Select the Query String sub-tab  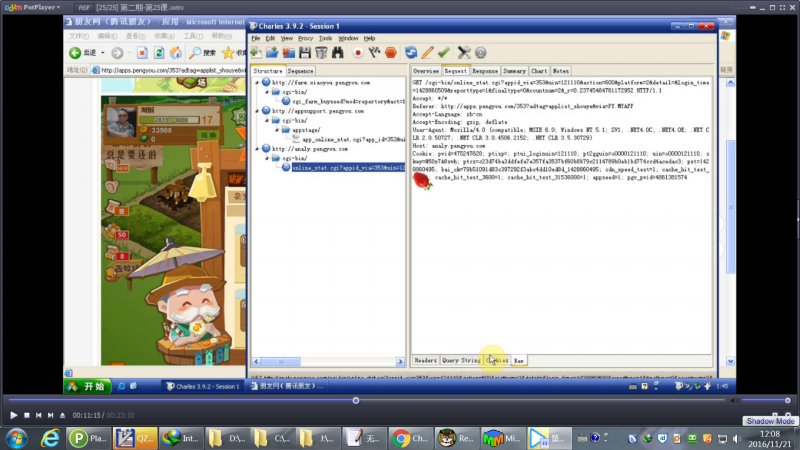461,360
